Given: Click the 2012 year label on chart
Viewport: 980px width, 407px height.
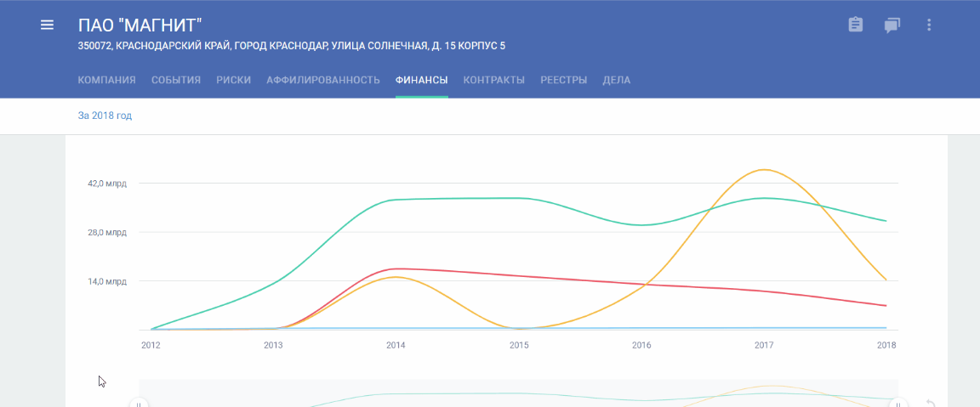Looking at the screenshot, I should pyautogui.click(x=151, y=345).
